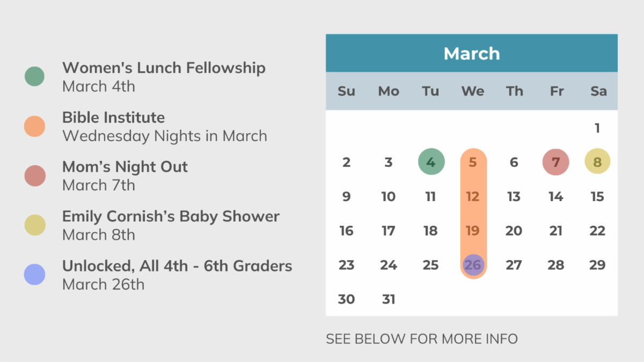The height and width of the screenshot is (362, 644).
Task: Click the March 19 date cell
Action: 473,231
